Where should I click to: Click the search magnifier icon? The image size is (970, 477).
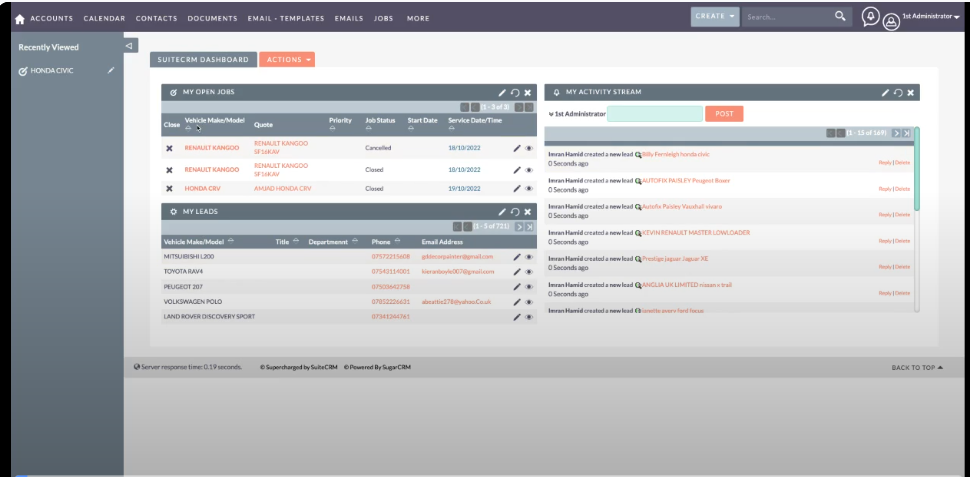pyautogui.click(x=840, y=17)
